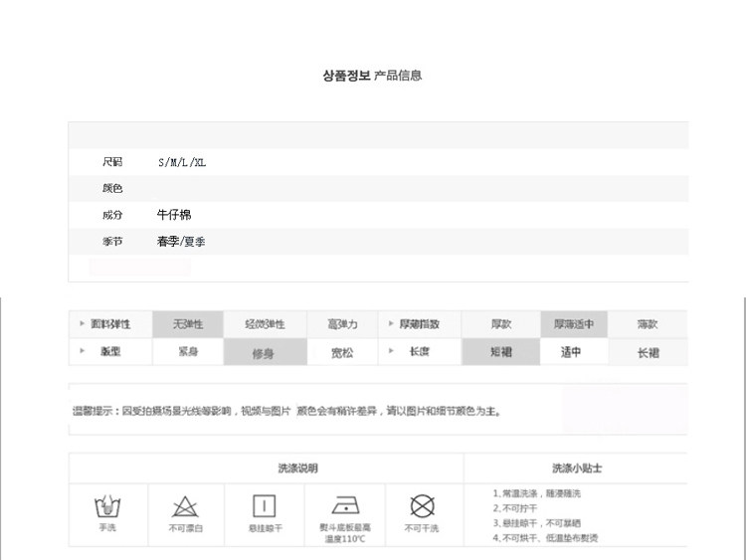Image resolution: width=746 pixels, height=560 pixels.
Task: Click the 版型 row label
Action: click(110, 351)
